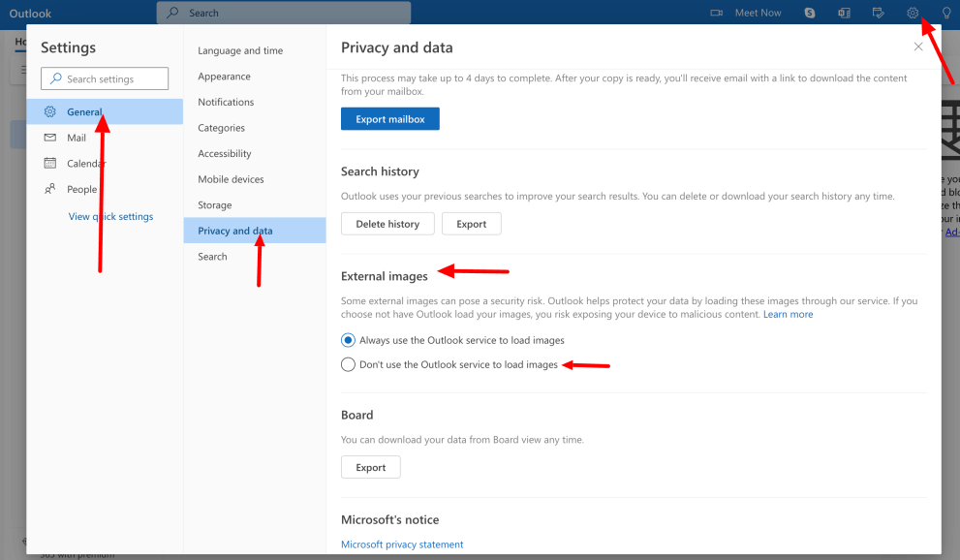Open Skype from the top bar
Image resolution: width=960 pixels, height=560 pixels.
tap(809, 14)
